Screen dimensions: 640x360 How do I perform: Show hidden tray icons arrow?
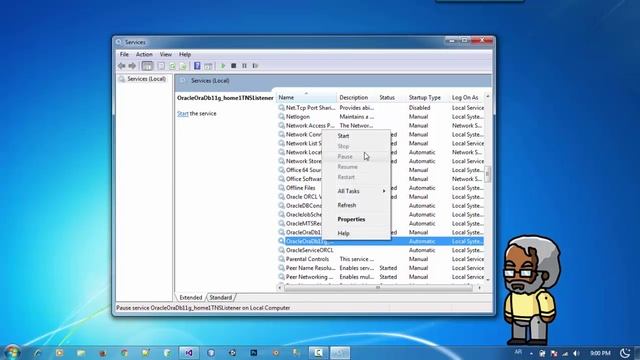531,353
